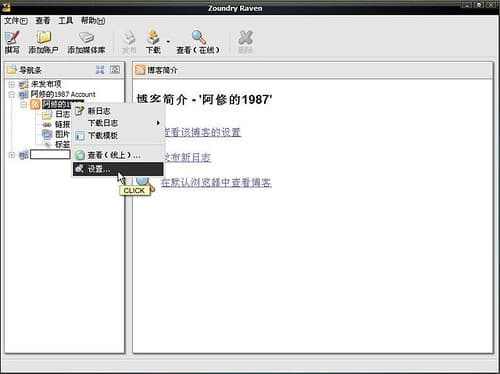
Task: Click the 撰写 compose toolbar icon
Action: (x=12, y=38)
